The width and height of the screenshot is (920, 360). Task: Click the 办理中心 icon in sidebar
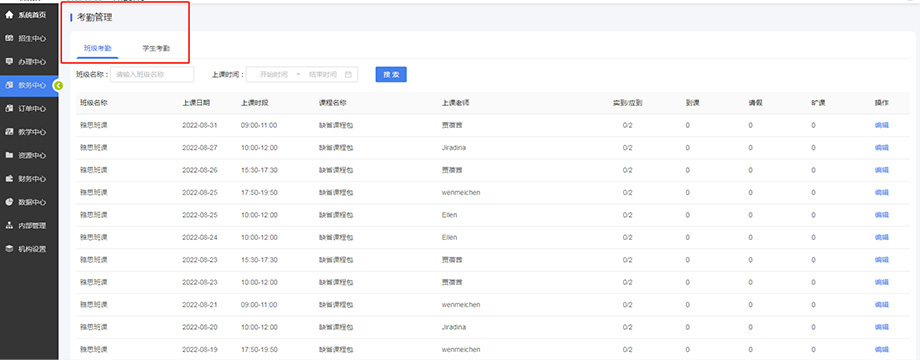pyautogui.click(x=9, y=62)
